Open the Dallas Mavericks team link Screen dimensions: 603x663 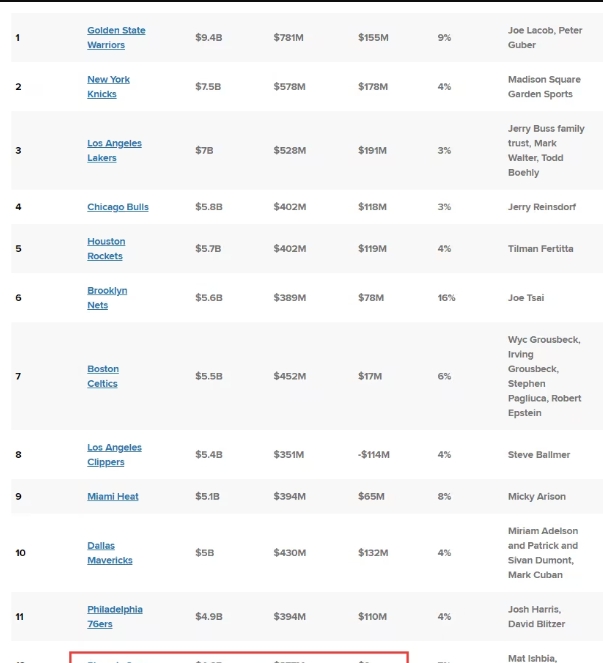pos(109,553)
